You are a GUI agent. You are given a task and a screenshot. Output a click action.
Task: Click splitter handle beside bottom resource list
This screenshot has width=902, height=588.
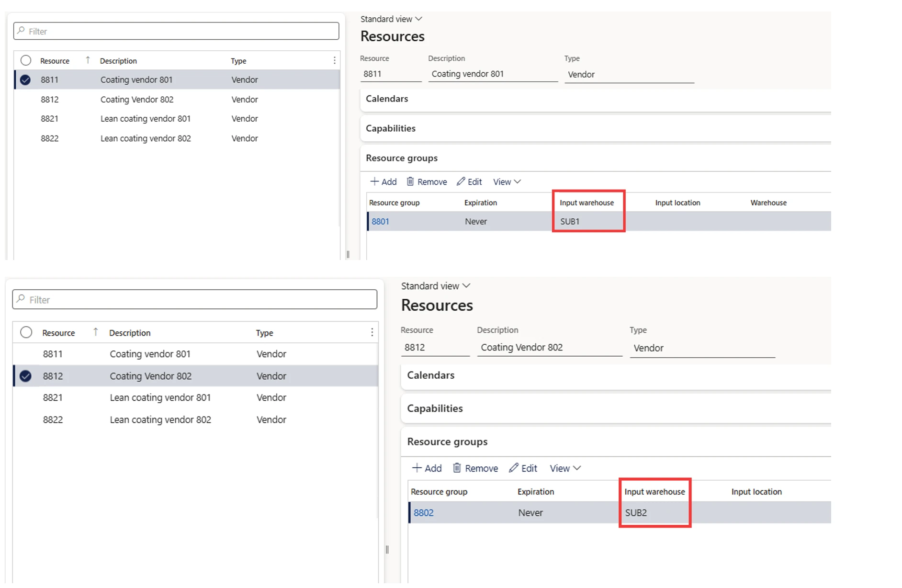[387, 549]
